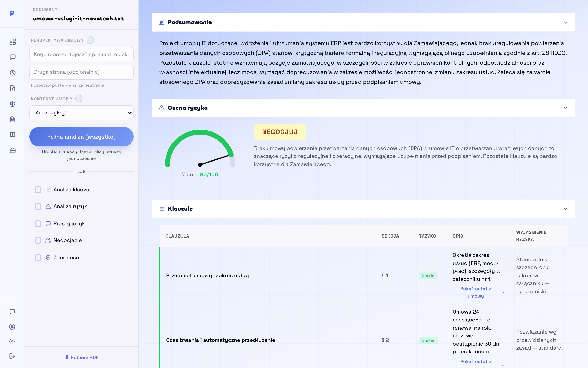Check the Analiza ryzyk checkbox
Screen dimensions: 588x368
click(38, 206)
